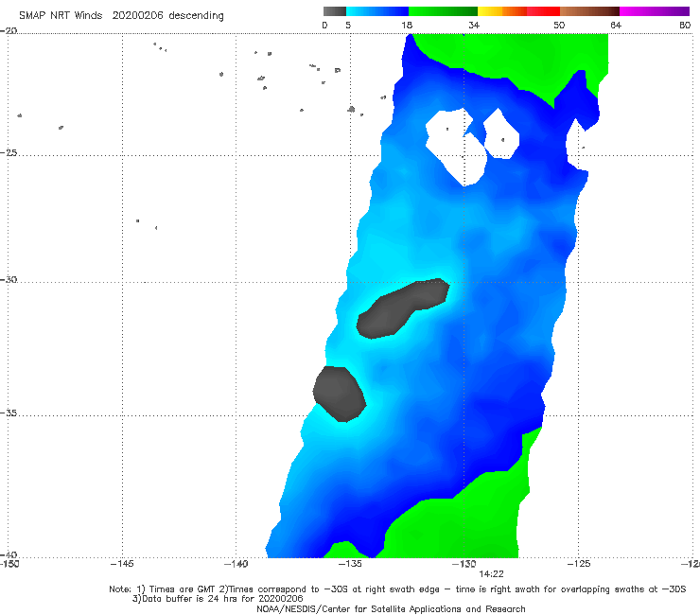
Task: Click the upper gray low-wind patch near -30
Action: tap(402, 308)
